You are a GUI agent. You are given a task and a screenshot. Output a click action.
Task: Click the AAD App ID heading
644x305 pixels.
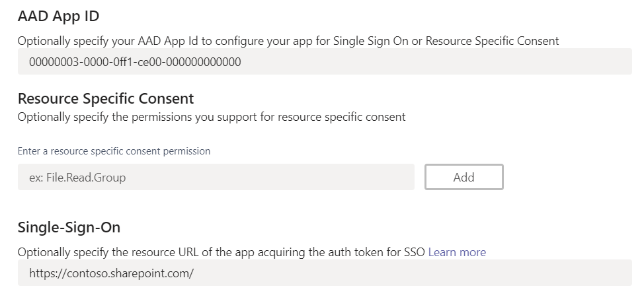pos(58,17)
